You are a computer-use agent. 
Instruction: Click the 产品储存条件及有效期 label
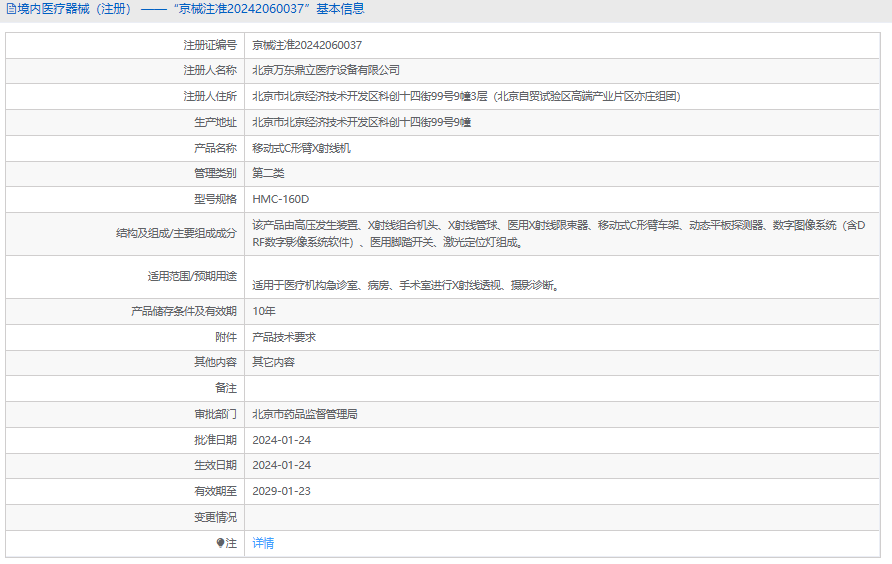[184, 311]
